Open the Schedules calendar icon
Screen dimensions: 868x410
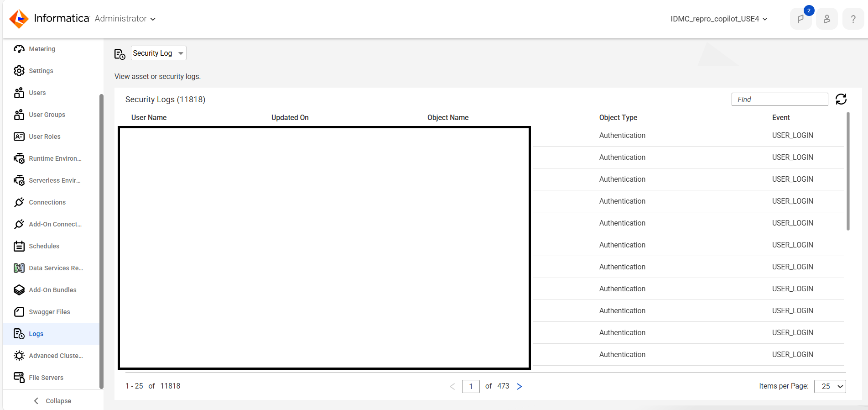[19, 246]
